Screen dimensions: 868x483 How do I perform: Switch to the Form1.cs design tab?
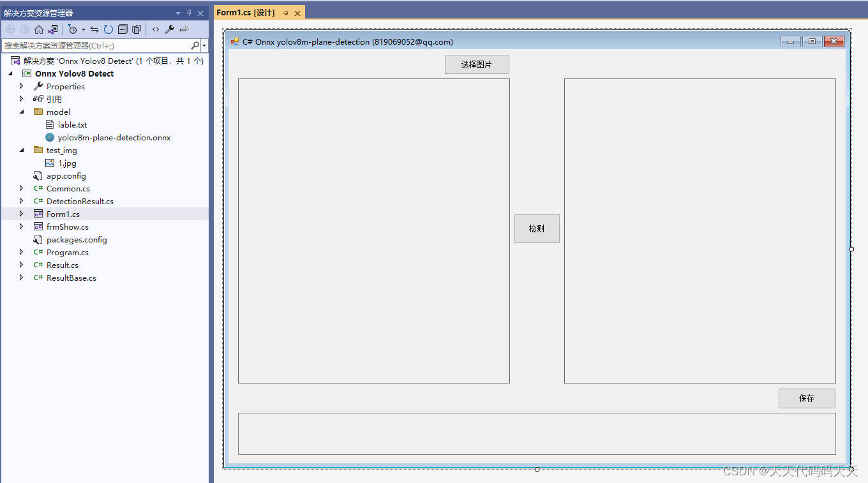tap(244, 11)
